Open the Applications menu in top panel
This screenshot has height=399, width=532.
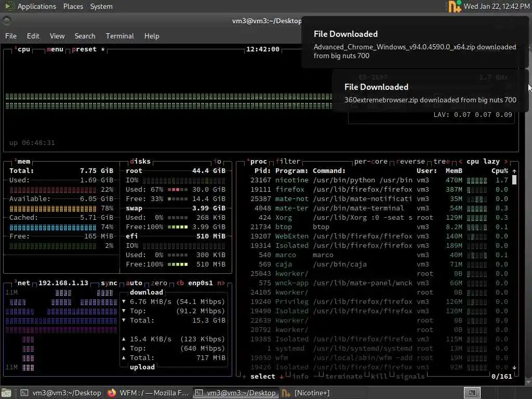coord(37,6)
